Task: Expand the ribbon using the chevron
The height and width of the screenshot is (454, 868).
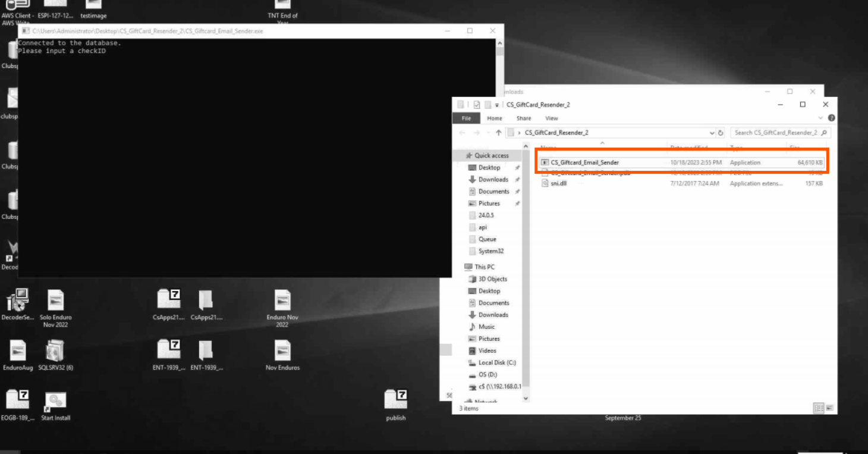Action: click(x=822, y=118)
